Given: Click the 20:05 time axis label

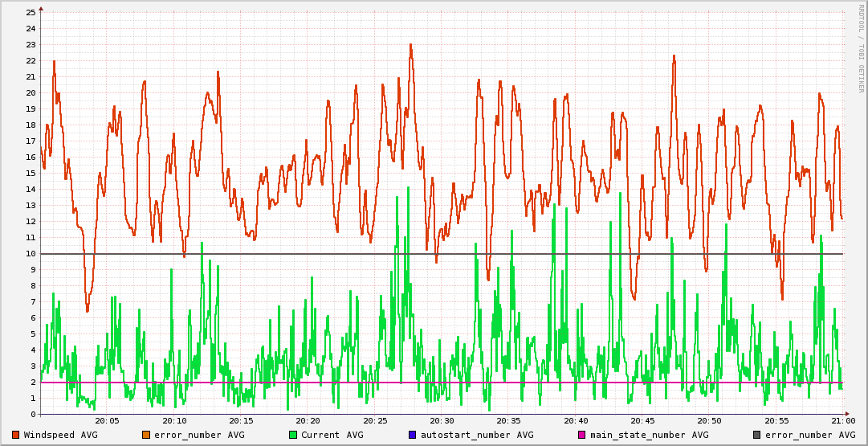Looking at the screenshot, I should pyautogui.click(x=108, y=421).
